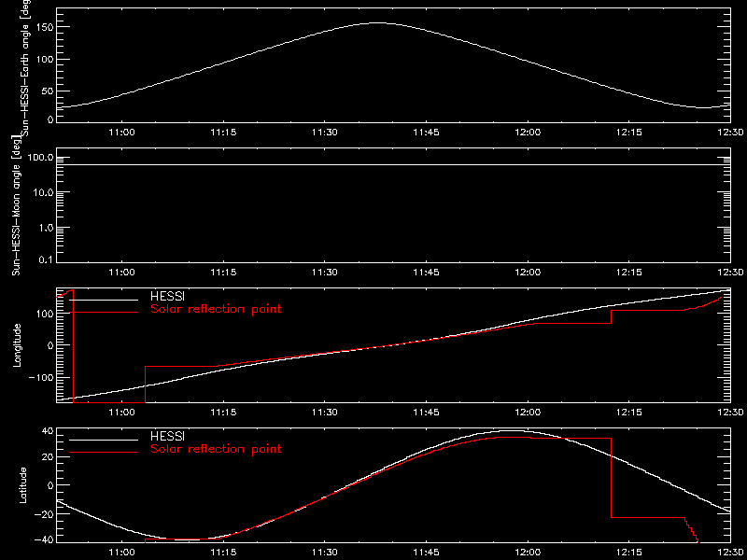
Task: Click the HESSI legend text in the Latitude plot
Action: 167,437
